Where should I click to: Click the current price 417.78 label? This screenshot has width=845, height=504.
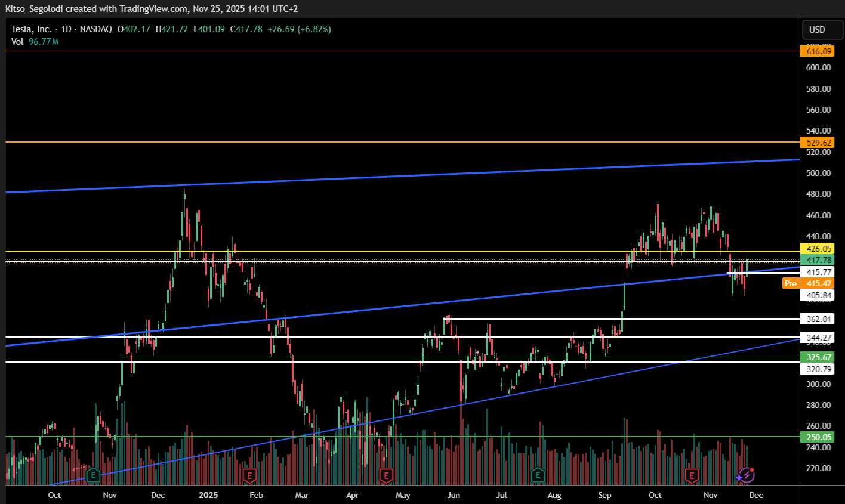coord(819,260)
